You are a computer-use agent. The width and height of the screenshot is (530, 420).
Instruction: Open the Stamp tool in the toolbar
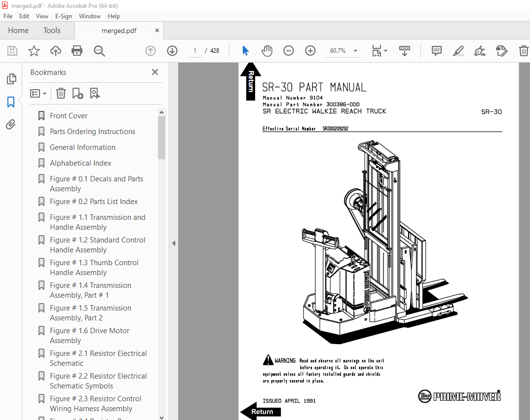click(502, 50)
